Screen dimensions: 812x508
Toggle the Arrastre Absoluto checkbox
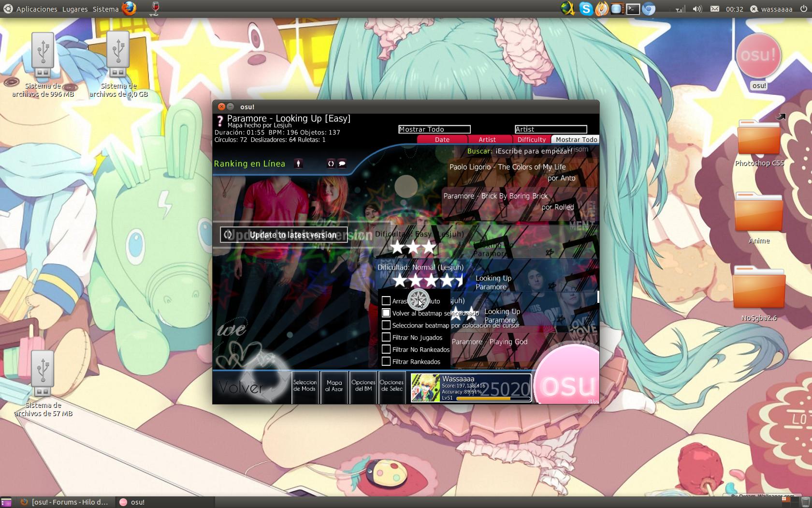[386, 301]
